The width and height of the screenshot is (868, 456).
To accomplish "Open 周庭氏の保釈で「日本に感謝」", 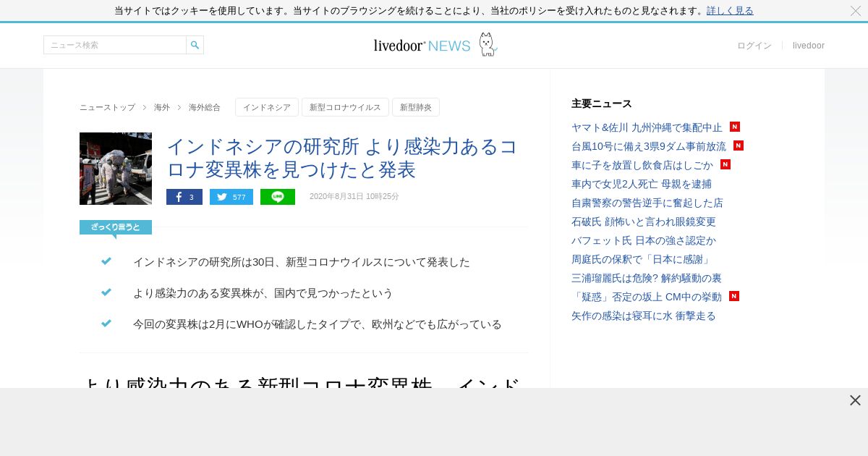I will pos(643,259).
